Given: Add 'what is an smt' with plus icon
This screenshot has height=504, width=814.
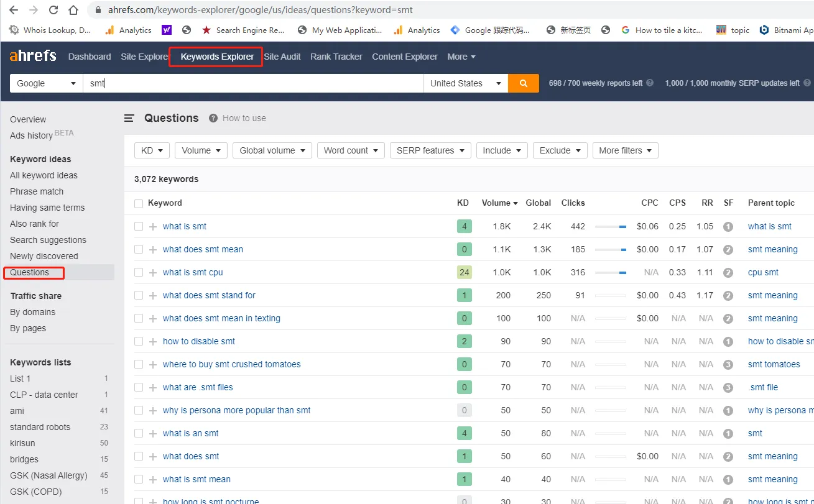Looking at the screenshot, I should [x=153, y=433].
